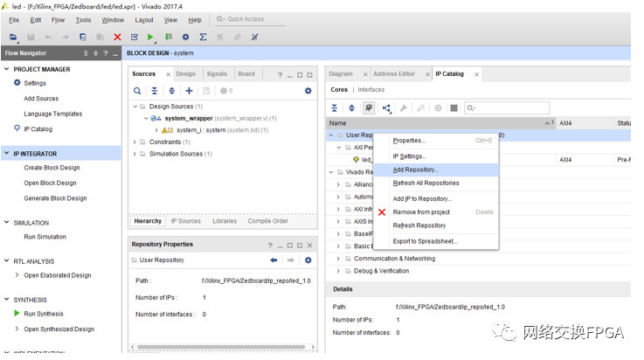The height and width of the screenshot is (360, 644).
Task: Click the IP Catalog group-by hierarchy icon
Action: 386,108
